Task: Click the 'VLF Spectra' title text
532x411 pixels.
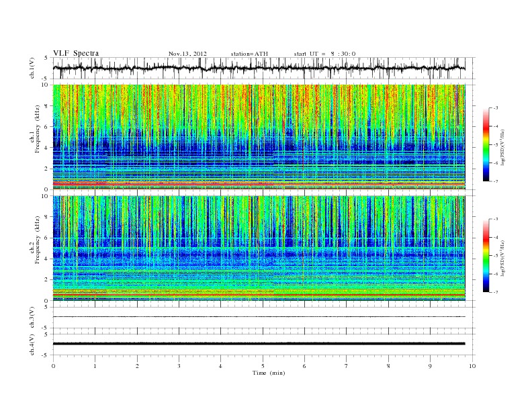Action: coord(76,53)
